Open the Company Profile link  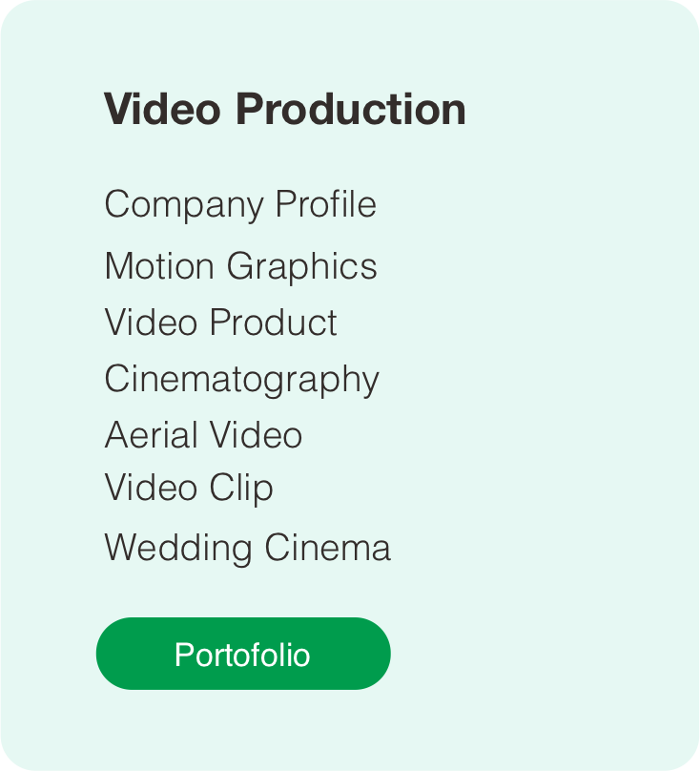tap(240, 204)
